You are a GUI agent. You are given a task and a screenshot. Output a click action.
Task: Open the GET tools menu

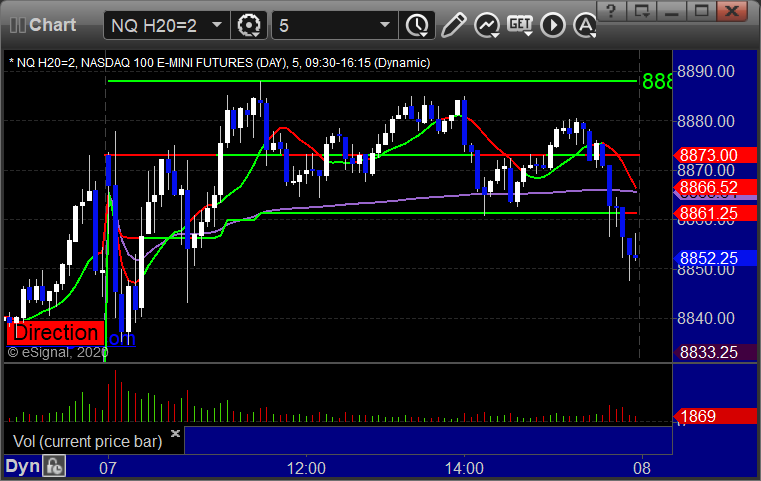520,25
